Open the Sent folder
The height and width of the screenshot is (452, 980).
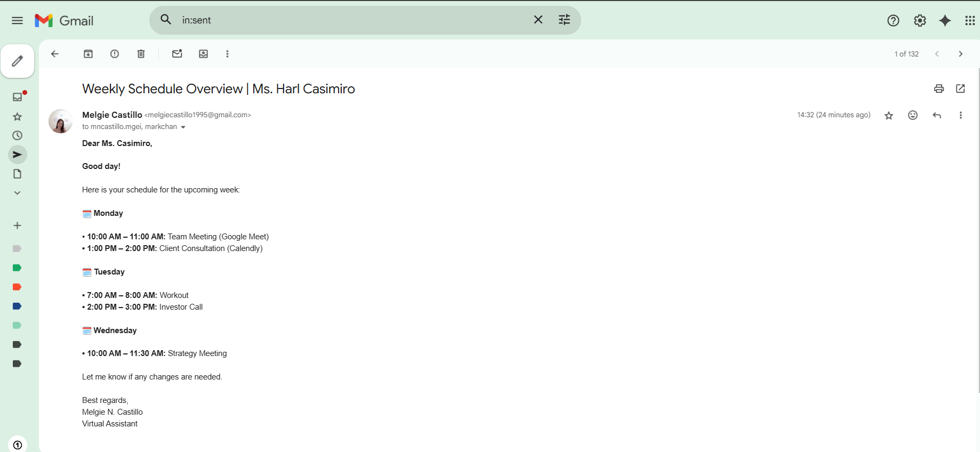[x=17, y=155]
